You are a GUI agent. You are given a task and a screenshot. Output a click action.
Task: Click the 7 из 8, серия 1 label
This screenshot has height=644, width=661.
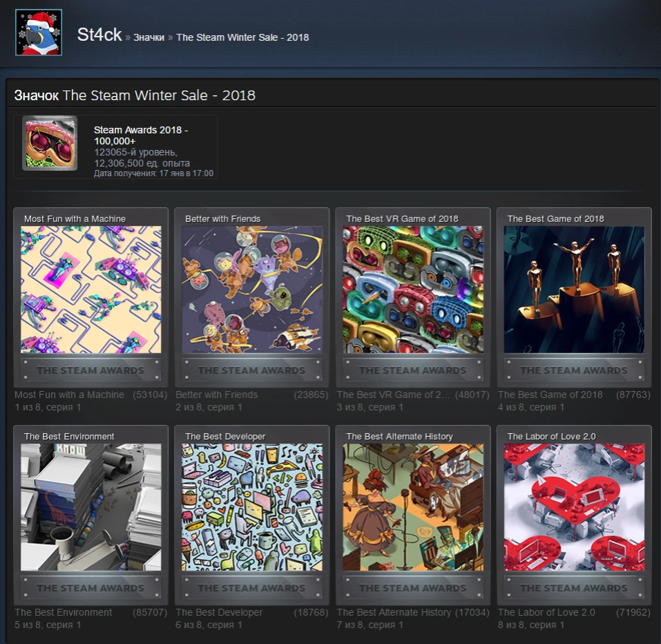(370, 625)
